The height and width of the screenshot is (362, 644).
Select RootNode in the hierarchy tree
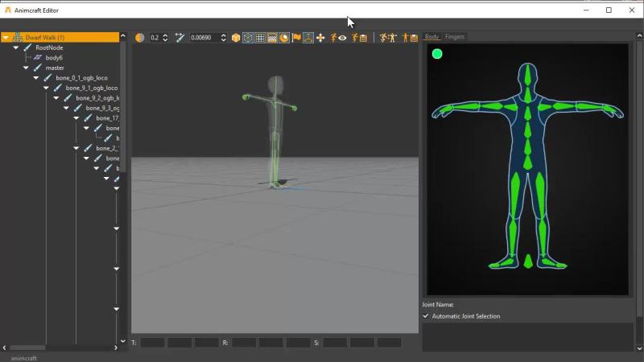click(49, 47)
